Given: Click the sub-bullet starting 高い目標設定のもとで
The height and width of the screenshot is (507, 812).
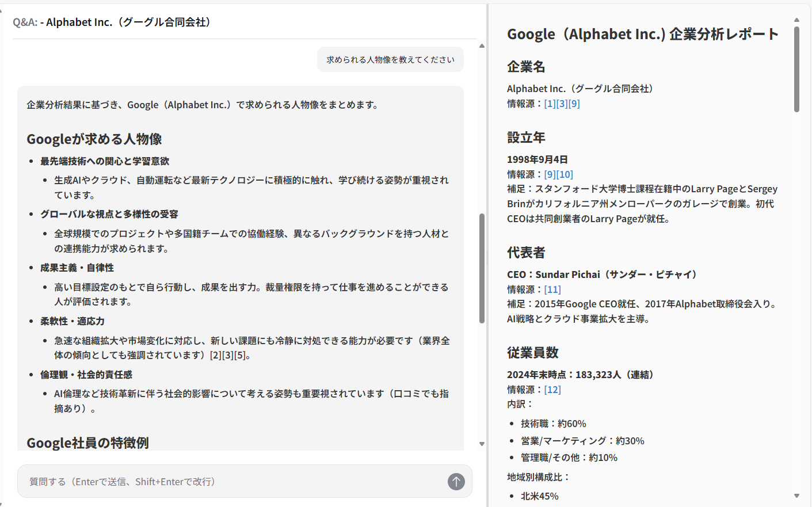Looking at the screenshot, I should pyautogui.click(x=251, y=294).
